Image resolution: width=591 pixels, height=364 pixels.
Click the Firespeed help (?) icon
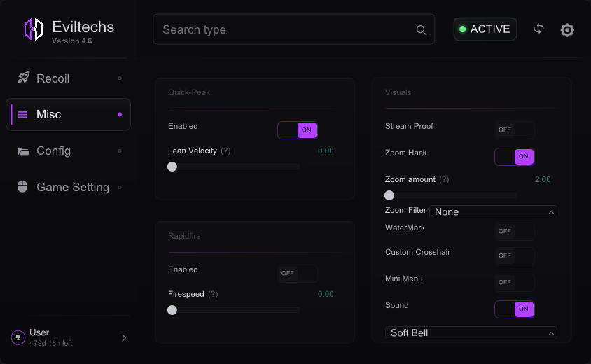tap(213, 294)
